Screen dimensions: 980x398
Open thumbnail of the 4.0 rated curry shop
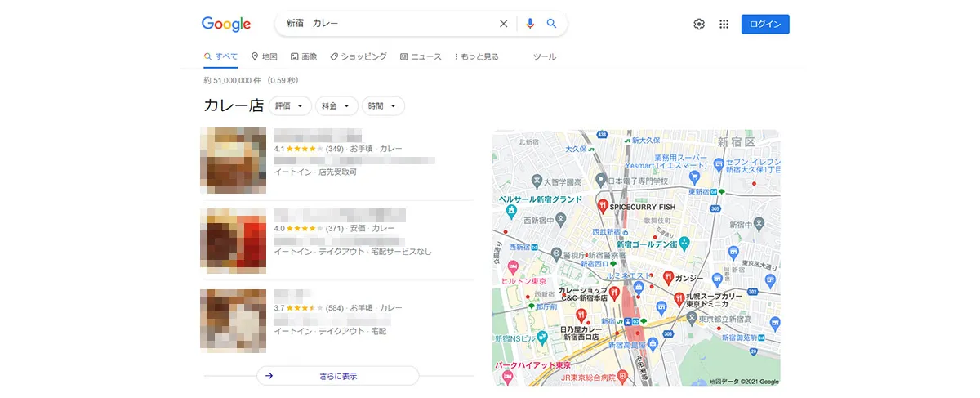233,240
